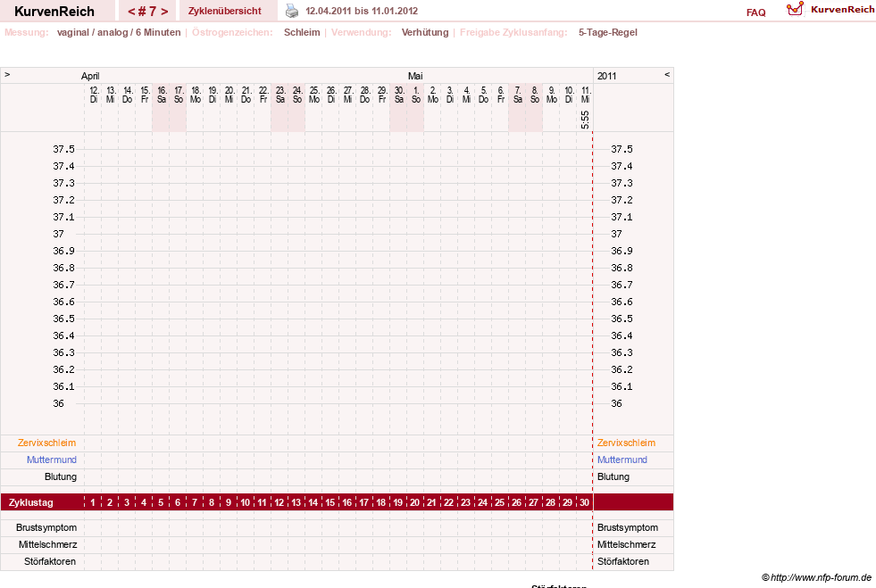Click the KurvenReich title heading
Viewport: 876px width, 588px height.
pyautogui.click(x=54, y=12)
